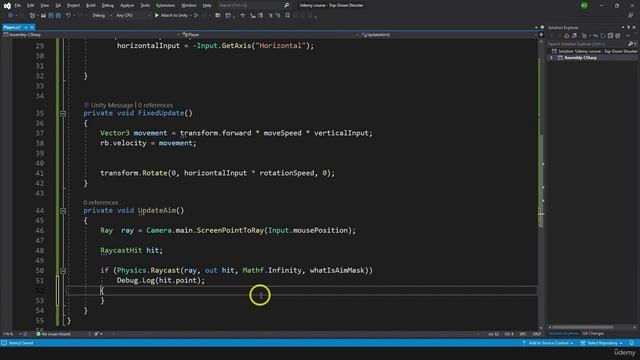Click 'RaycastHit hit;' code line

[x=131, y=250]
